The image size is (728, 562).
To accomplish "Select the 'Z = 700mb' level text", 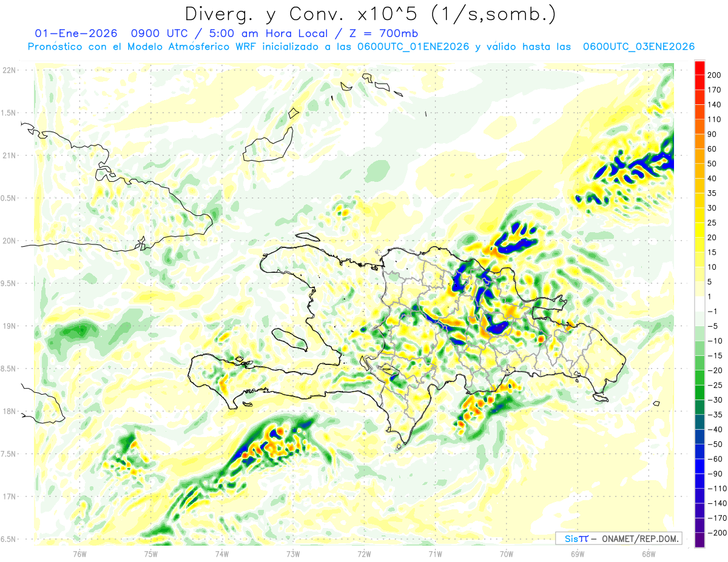I will tap(384, 33).
